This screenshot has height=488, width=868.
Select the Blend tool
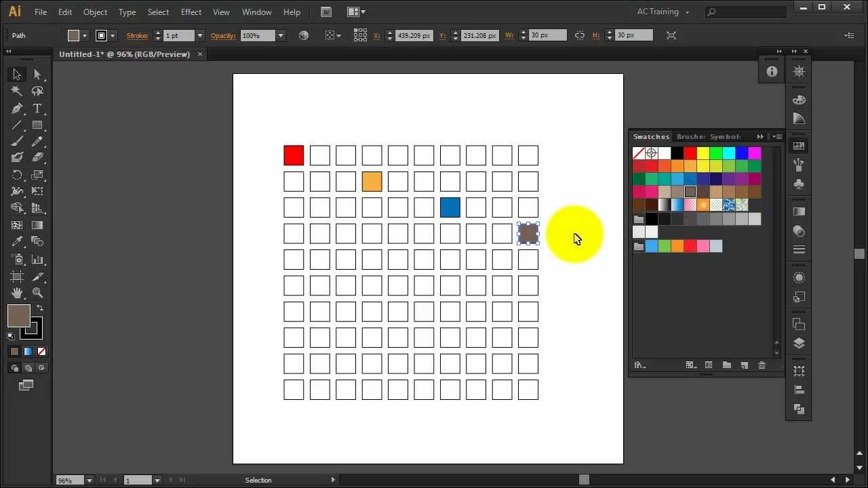[37, 241]
